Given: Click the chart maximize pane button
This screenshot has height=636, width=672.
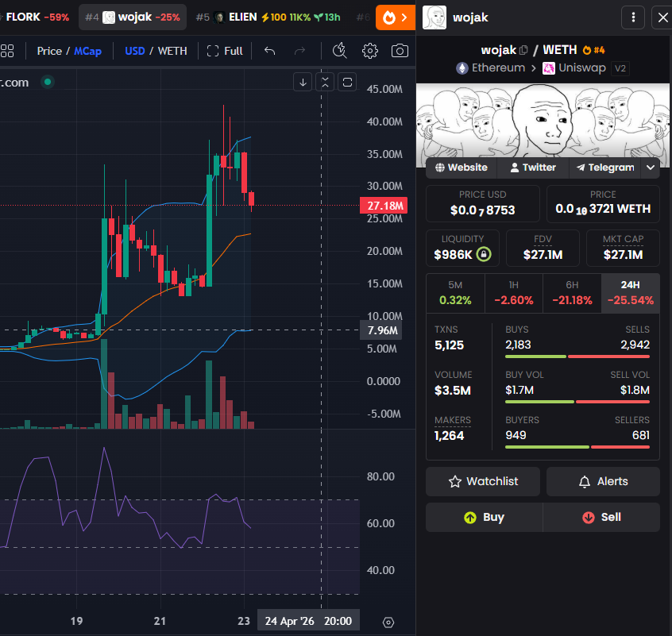Looking at the screenshot, I should (347, 82).
